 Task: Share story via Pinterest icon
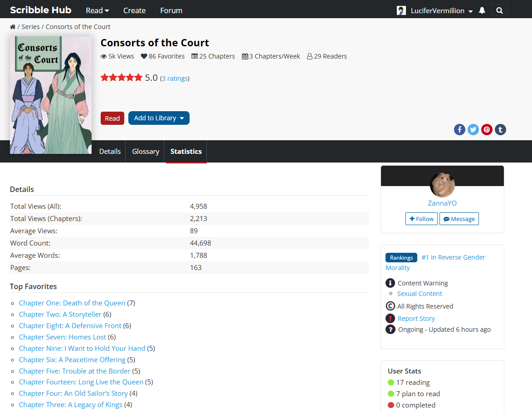[487, 129]
